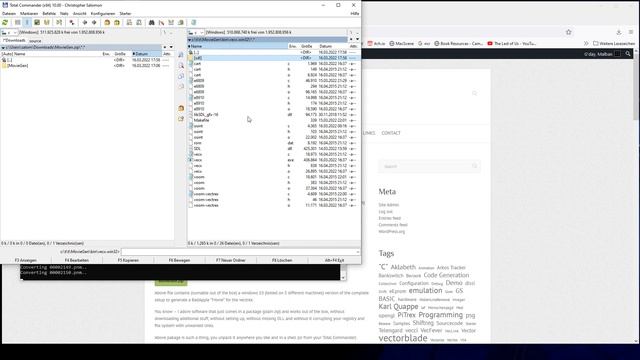Click the orange icon in the middle strip
Screen dimensions: 640x360
point(181,108)
